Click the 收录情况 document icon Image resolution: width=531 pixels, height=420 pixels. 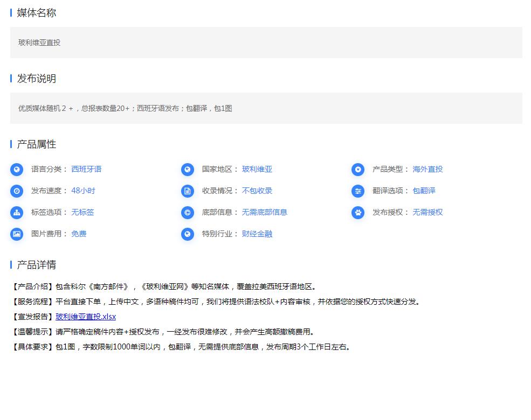pyautogui.click(x=187, y=191)
